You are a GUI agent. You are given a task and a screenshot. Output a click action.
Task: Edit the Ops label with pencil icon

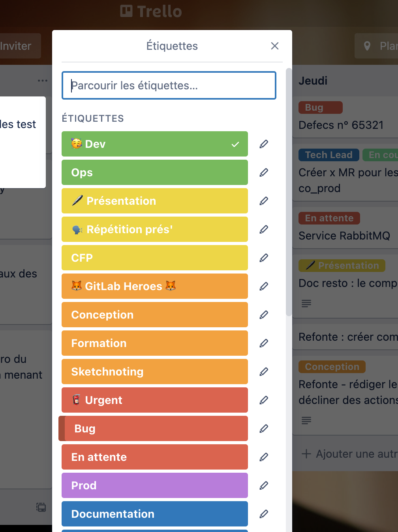[264, 172]
